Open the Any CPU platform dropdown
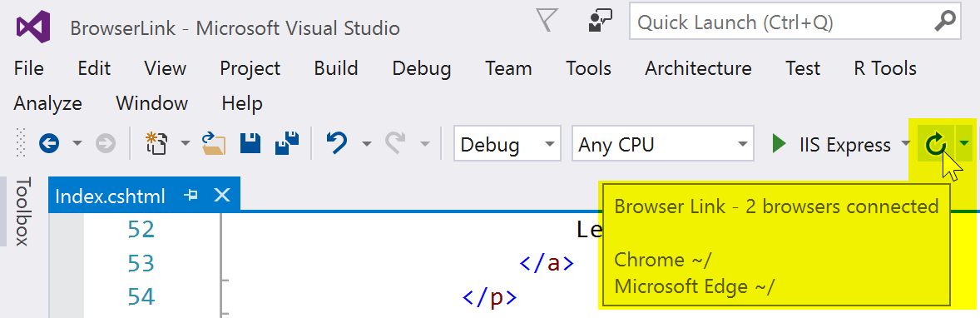980x318 pixels. click(x=662, y=145)
